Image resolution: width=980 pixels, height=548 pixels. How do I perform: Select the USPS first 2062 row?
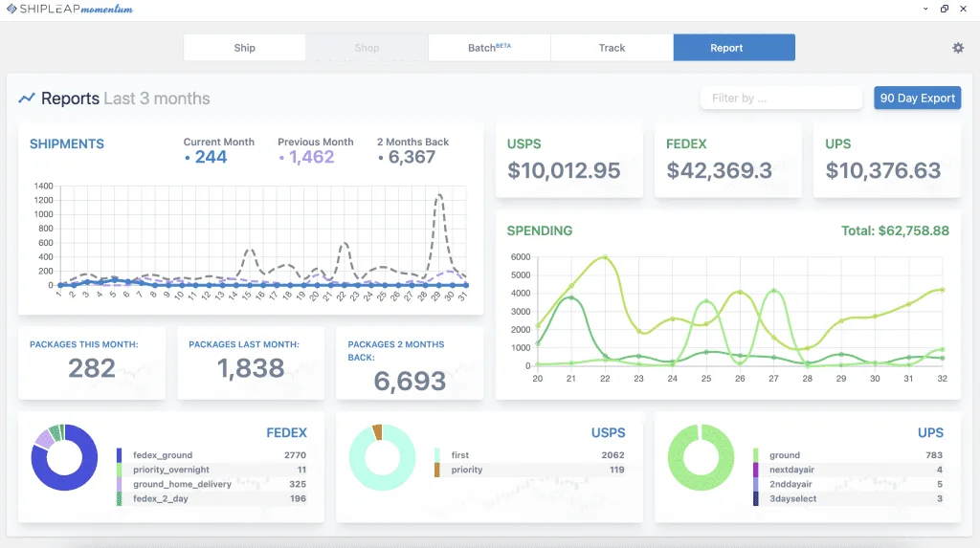pos(529,455)
